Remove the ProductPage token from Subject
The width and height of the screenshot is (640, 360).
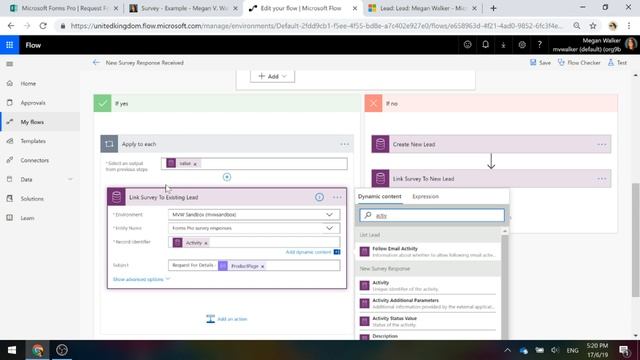262,266
